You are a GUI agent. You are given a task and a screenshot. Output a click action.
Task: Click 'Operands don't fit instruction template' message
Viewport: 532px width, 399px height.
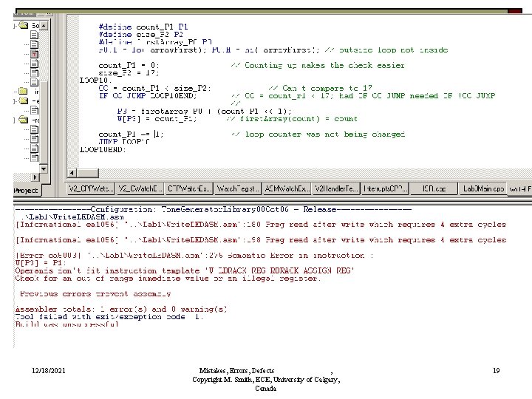[185, 270]
